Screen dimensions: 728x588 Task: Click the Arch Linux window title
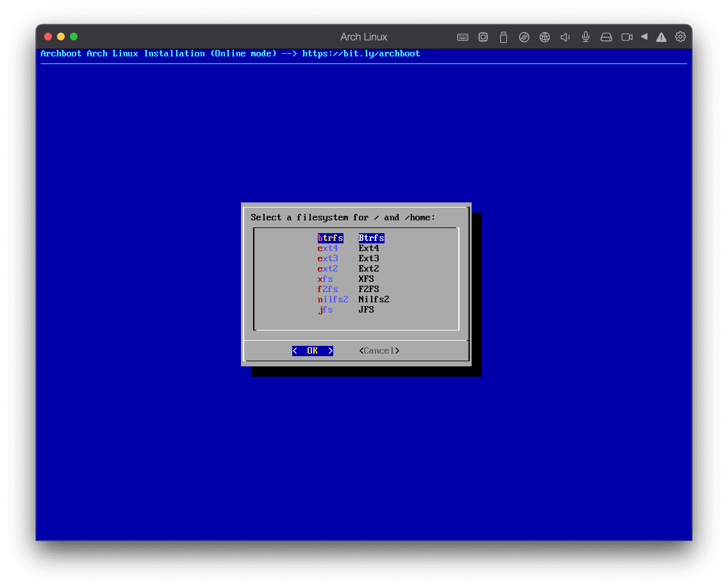point(364,37)
